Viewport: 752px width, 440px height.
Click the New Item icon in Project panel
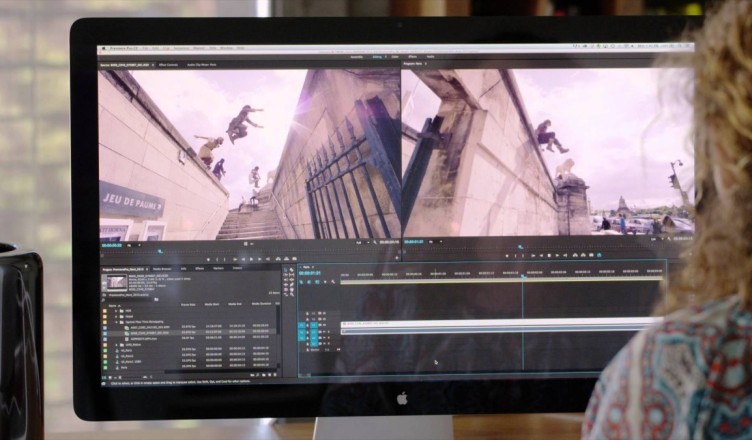point(270,375)
